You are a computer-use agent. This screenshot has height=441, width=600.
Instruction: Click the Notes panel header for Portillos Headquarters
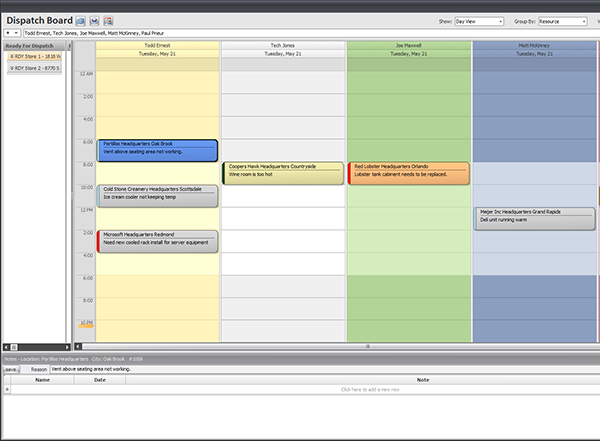[x=302, y=359]
